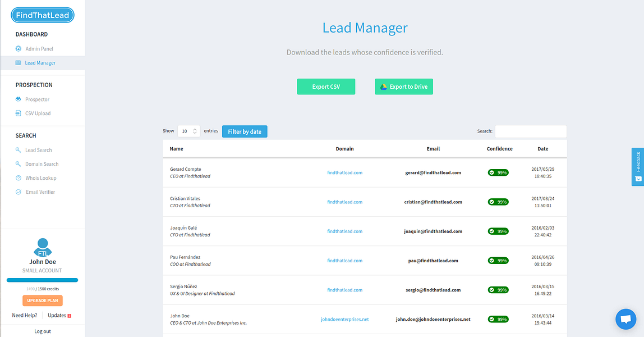Click the Filter by date button

click(x=245, y=131)
